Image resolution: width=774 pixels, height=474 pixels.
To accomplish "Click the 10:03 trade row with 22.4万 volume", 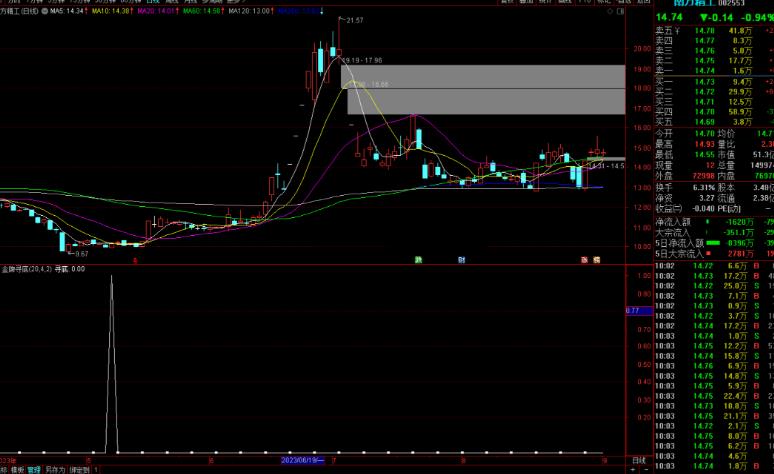I will pyautogui.click(x=714, y=396).
